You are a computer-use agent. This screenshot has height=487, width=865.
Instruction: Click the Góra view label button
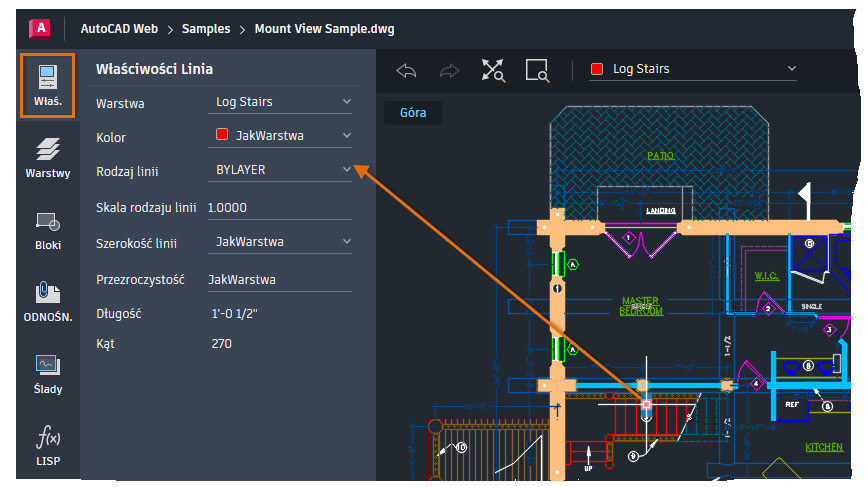tap(413, 113)
